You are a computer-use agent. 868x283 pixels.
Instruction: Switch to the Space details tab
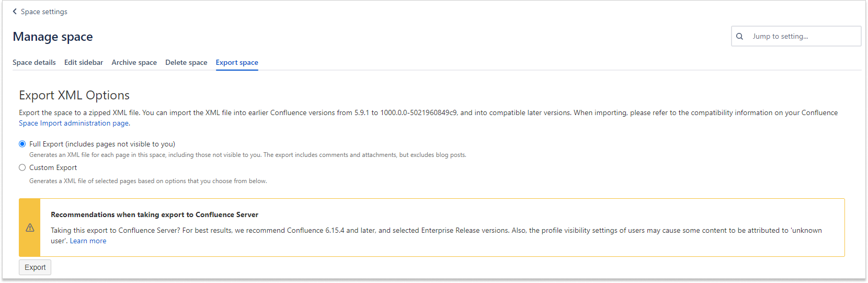coord(34,62)
